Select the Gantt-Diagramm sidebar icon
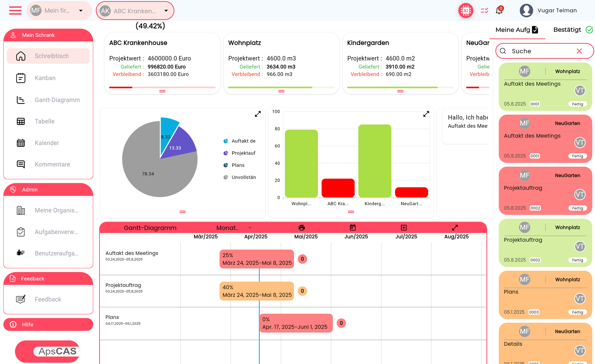The image size is (595, 364). (x=56, y=100)
